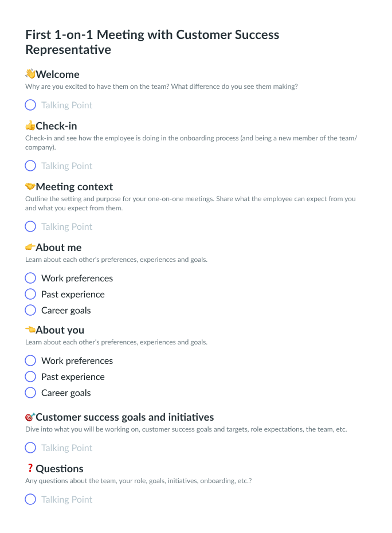Check the Work preferences circle under About me
Image resolution: width=392 pixels, height=533 pixels.
pyautogui.click(x=30, y=278)
